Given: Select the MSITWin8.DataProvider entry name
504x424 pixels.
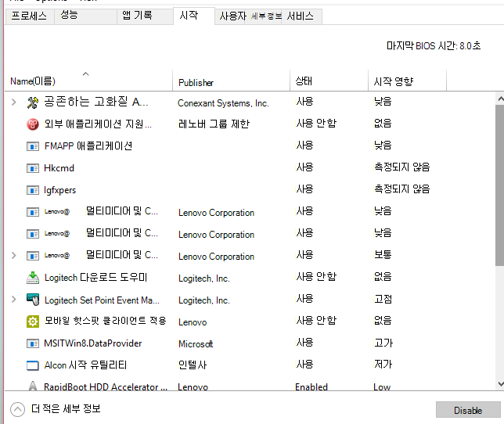Looking at the screenshot, I should click(x=93, y=343).
